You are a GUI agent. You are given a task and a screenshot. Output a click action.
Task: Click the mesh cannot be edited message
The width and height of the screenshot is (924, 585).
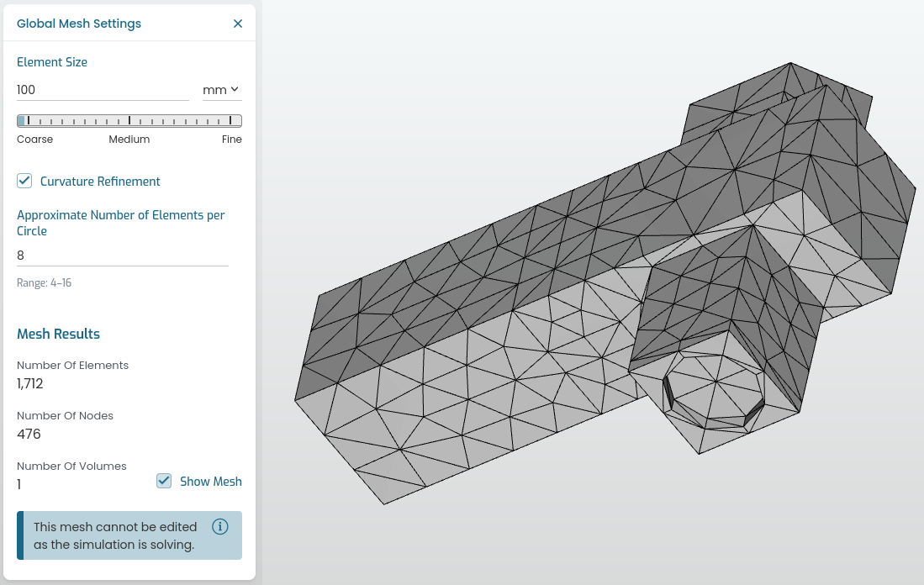coord(115,535)
